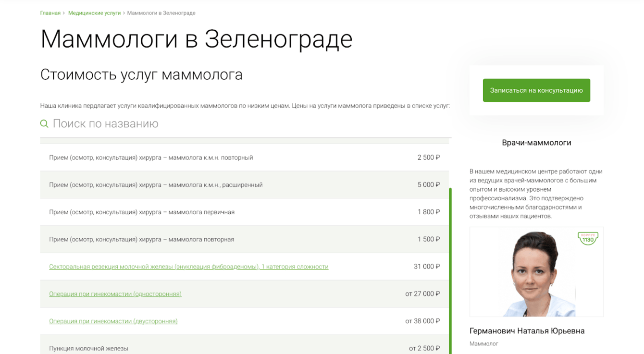
Task: Go to Медицинские услуги breadcrumb
Action: click(x=94, y=13)
